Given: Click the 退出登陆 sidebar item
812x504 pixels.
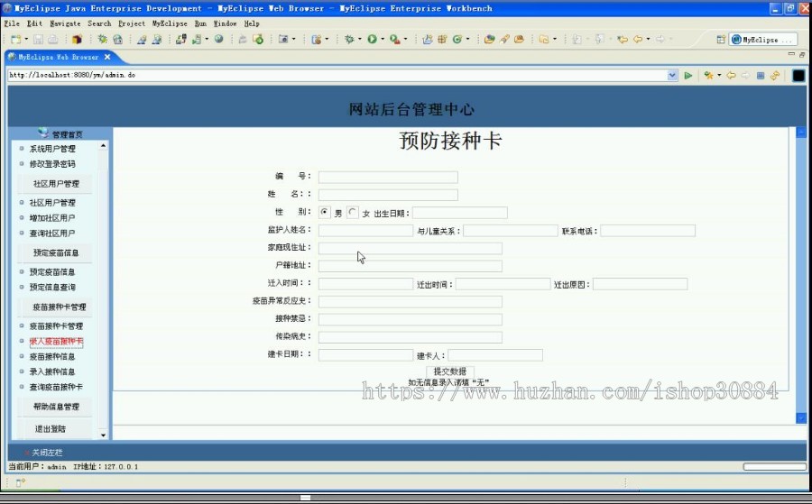Looking at the screenshot, I should (51, 428).
